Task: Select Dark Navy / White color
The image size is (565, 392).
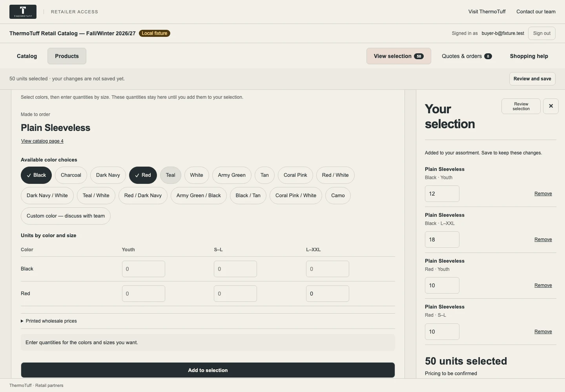Action: (47, 196)
